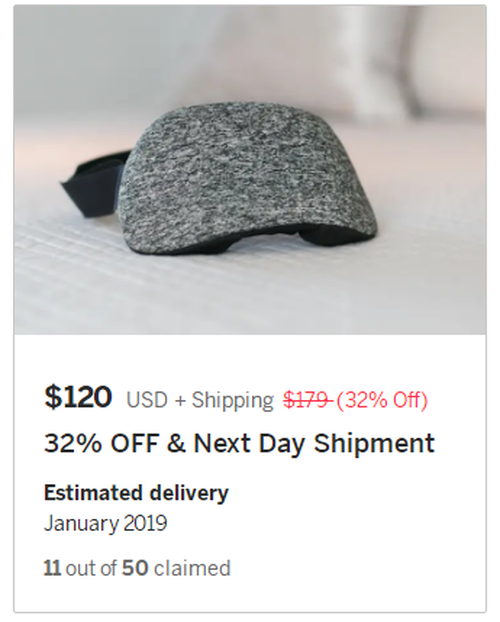This screenshot has height=622, width=500.
Task: Select the January 2019 delivery date
Action: 105,523
